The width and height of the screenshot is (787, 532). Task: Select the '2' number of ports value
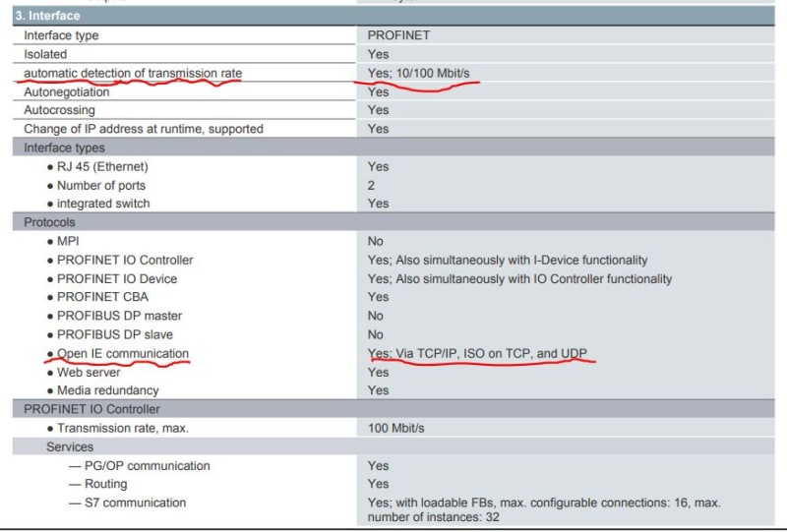(371, 186)
